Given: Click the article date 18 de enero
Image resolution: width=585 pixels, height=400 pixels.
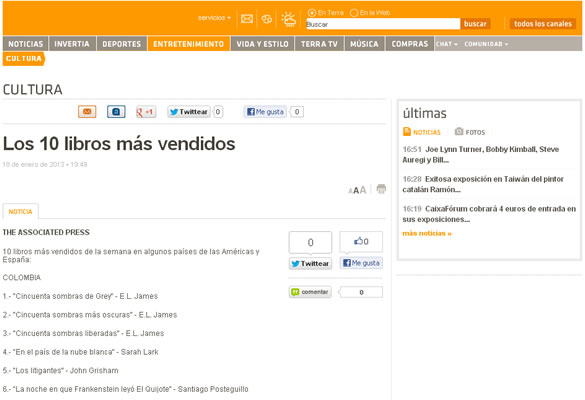Looking at the screenshot, I should (45, 165).
